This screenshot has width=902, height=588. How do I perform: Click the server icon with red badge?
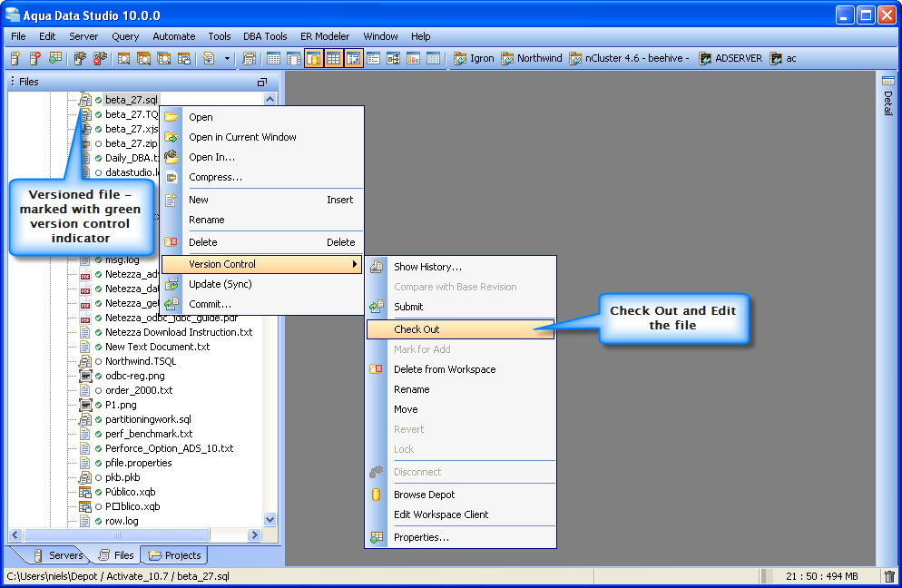tap(35, 58)
